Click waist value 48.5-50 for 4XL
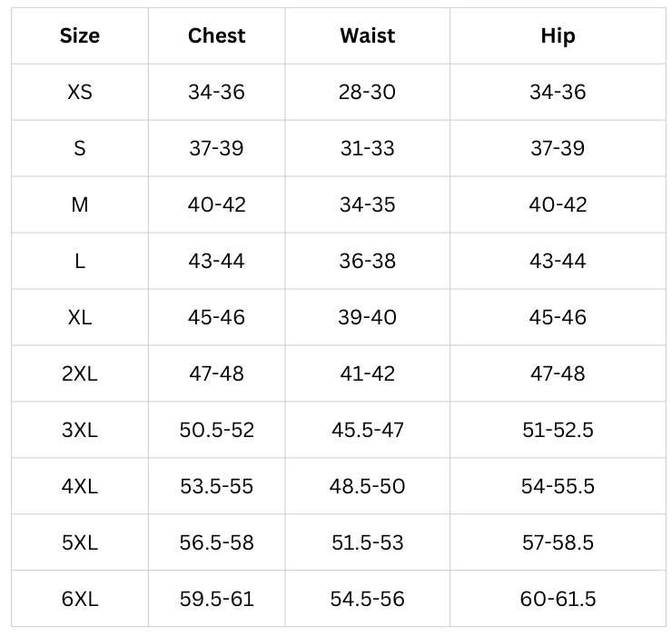Screen dimensions: 672x636 click(x=368, y=487)
